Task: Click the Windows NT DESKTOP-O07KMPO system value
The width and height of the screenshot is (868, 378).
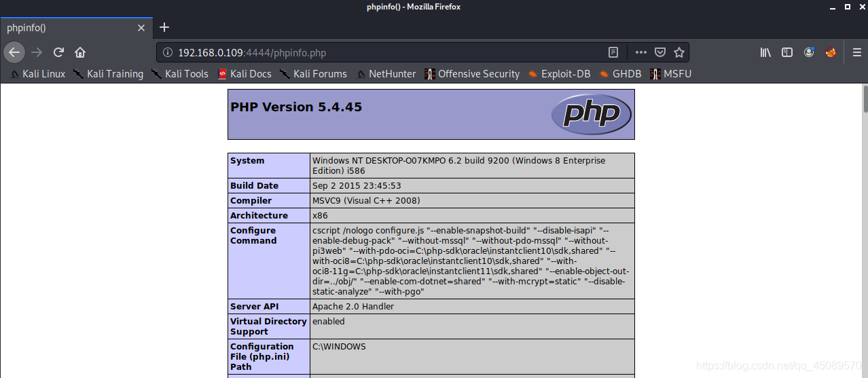Action: click(458, 166)
